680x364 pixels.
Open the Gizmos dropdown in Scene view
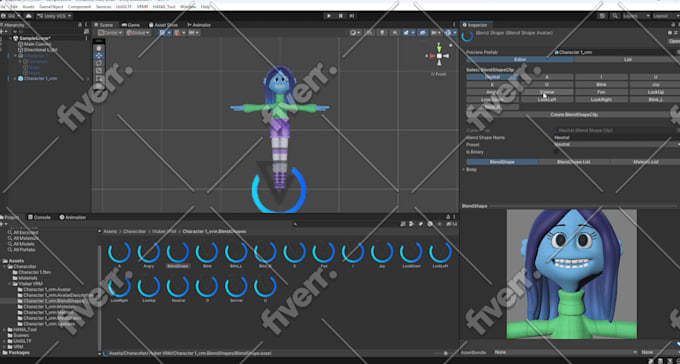[x=450, y=33]
